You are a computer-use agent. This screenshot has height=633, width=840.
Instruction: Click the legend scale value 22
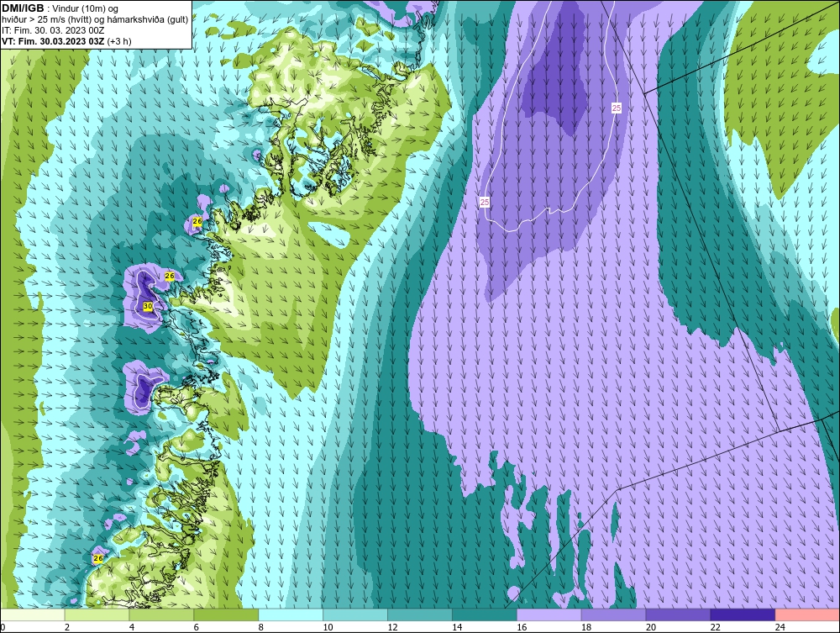click(715, 627)
